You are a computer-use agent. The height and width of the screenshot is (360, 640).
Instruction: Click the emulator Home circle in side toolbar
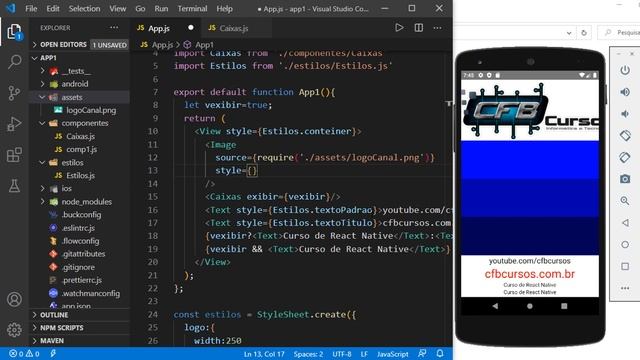tap(625, 244)
